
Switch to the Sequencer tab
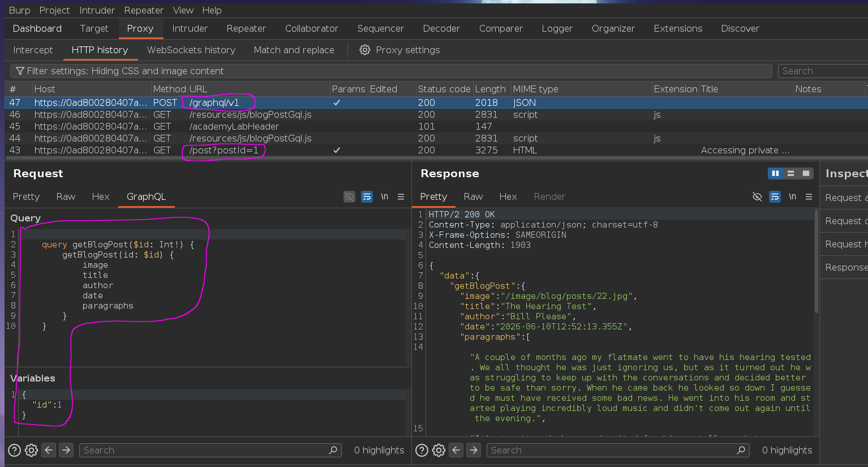[381, 28]
